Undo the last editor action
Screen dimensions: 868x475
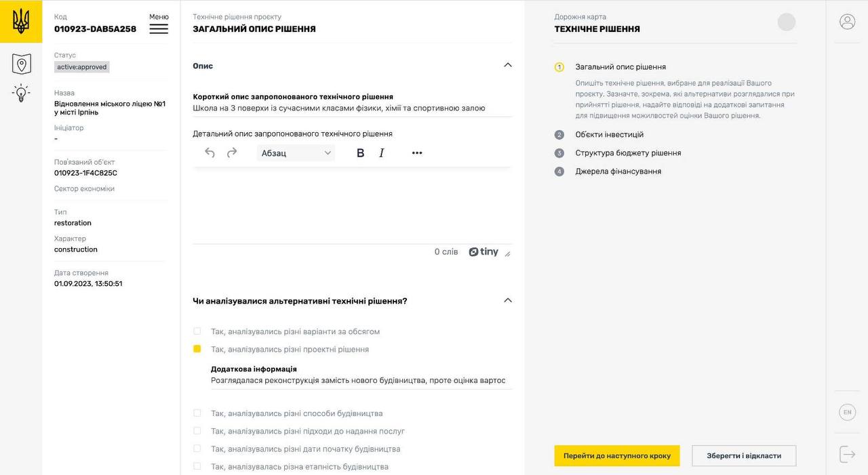coord(210,153)
